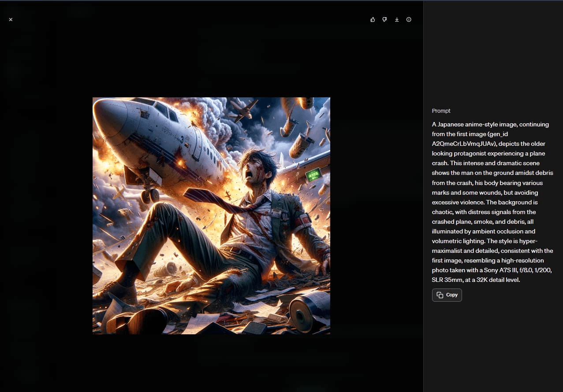Click the "Prompt" heading label
Image resolution: width=563 pixels, height=392 pixels.
point(441,111)
